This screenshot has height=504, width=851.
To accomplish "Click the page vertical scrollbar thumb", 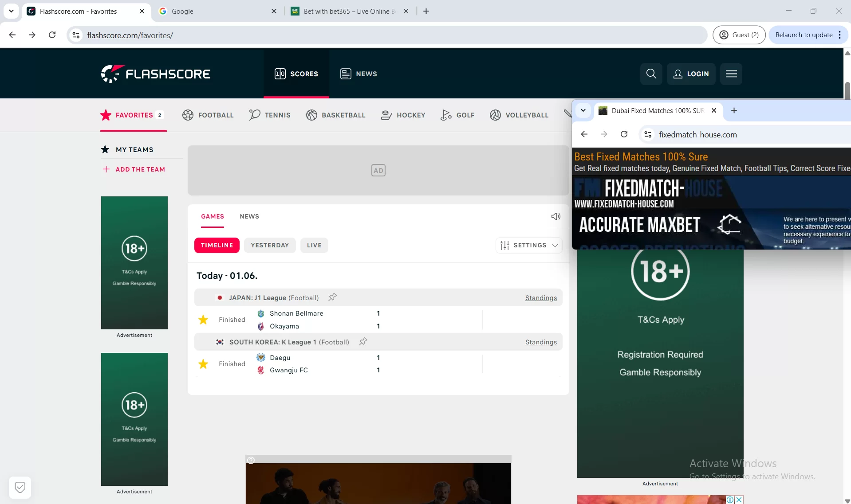I will [x=847, y=91].
